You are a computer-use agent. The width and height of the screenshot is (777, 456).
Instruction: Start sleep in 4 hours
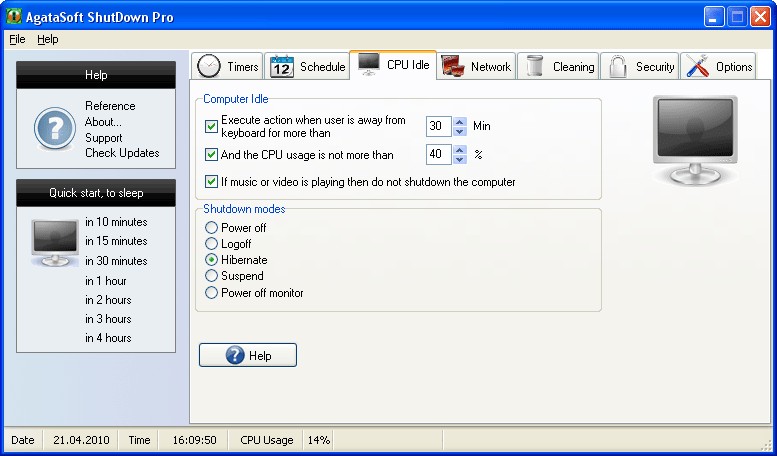pos(108,338)
